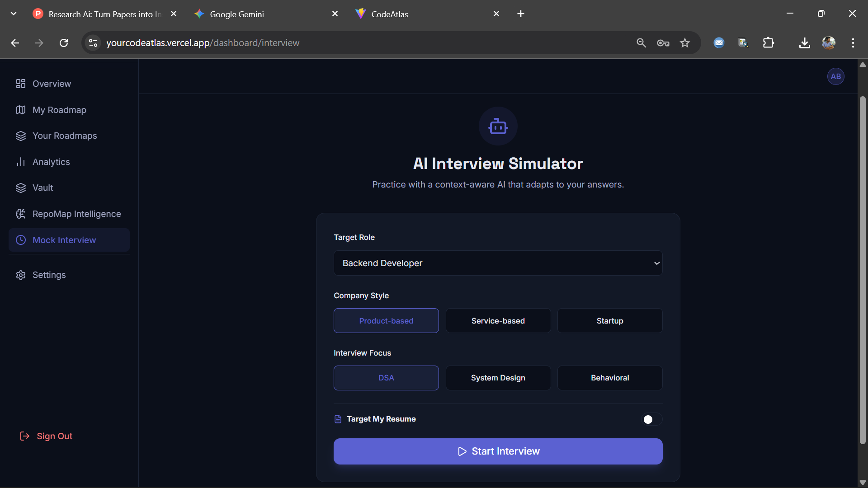
Task: Click the robot icon above the title
Action: [498, 127]
